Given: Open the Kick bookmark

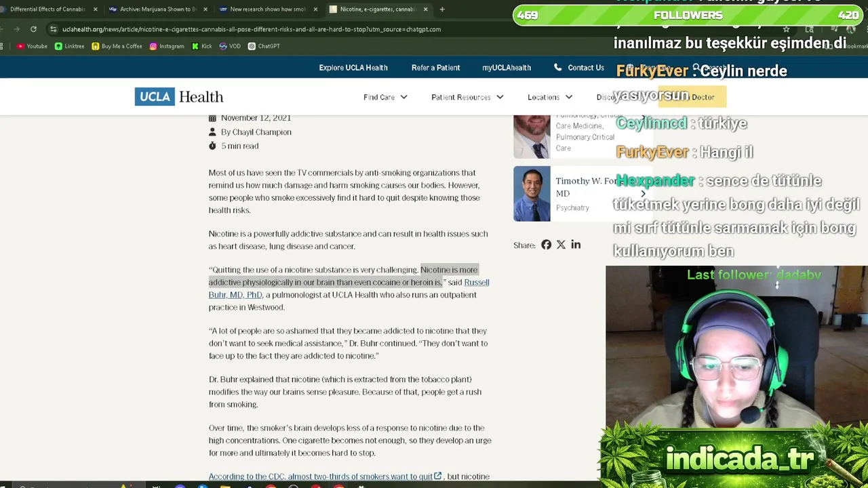Looking at the screenshot, I should point(202,46).
